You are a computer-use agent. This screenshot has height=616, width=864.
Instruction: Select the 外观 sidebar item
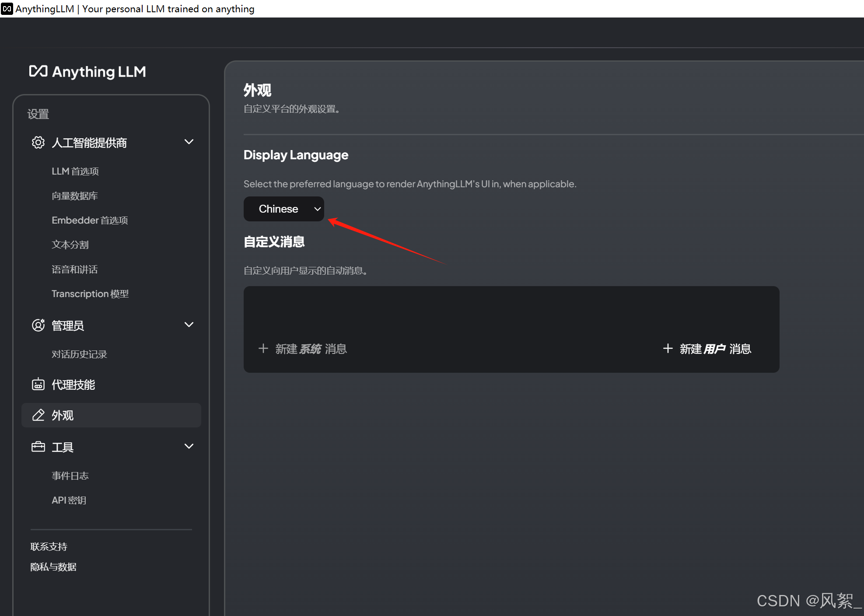click(112, 415)
